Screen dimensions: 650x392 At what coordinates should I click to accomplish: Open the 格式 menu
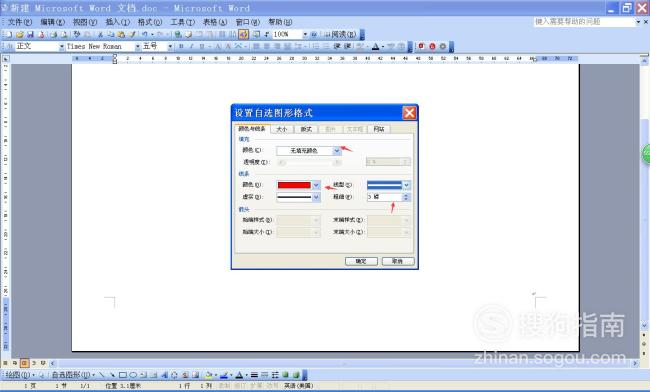(150, 22)
